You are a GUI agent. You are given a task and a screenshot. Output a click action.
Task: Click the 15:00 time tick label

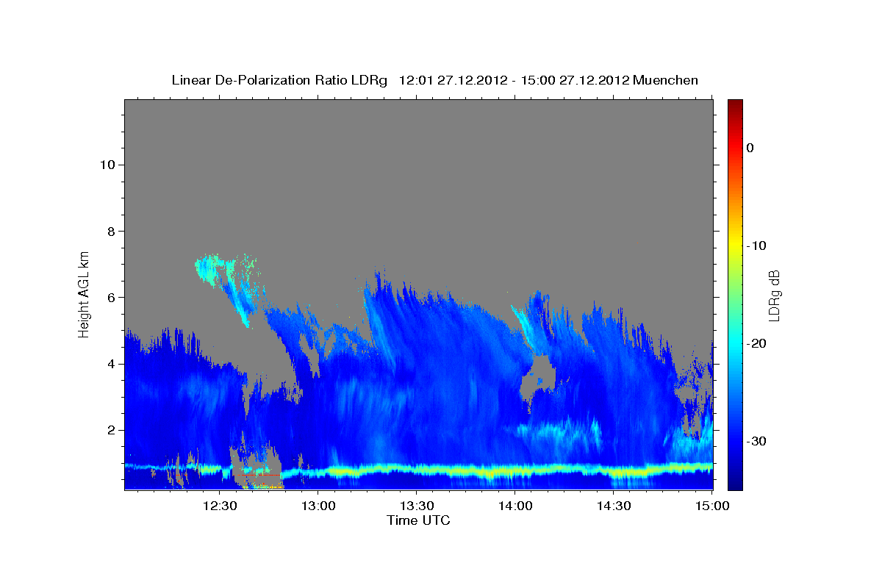tap(712, 506)
